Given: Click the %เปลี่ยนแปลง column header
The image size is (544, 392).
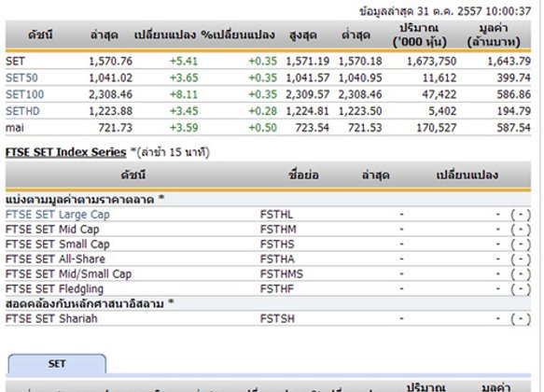Looking at the screenshot, I should (238, 35).
